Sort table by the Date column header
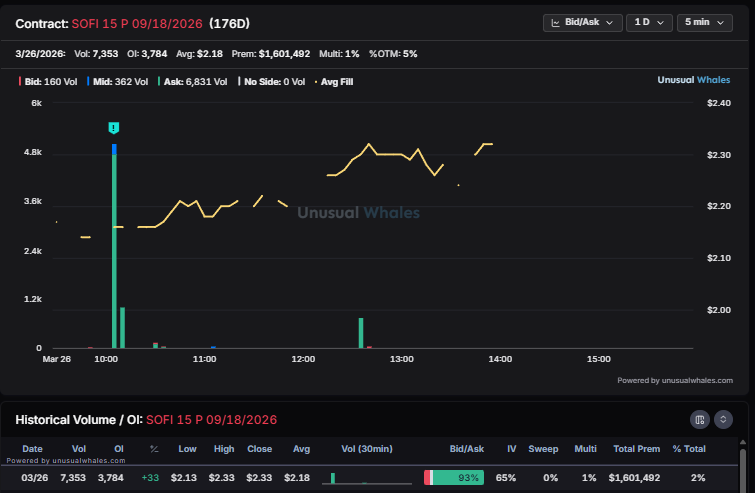This screenshot has height=493, width=755. pos(32,449)
